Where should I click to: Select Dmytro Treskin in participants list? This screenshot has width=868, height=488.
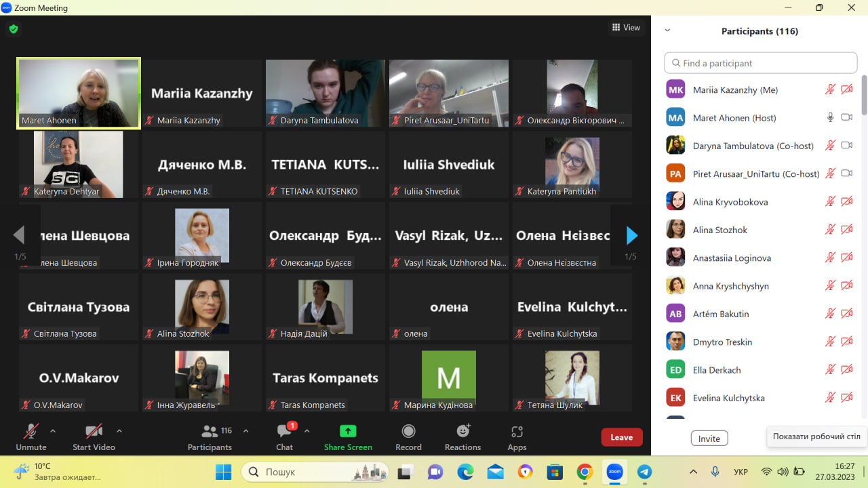(760, 342)
